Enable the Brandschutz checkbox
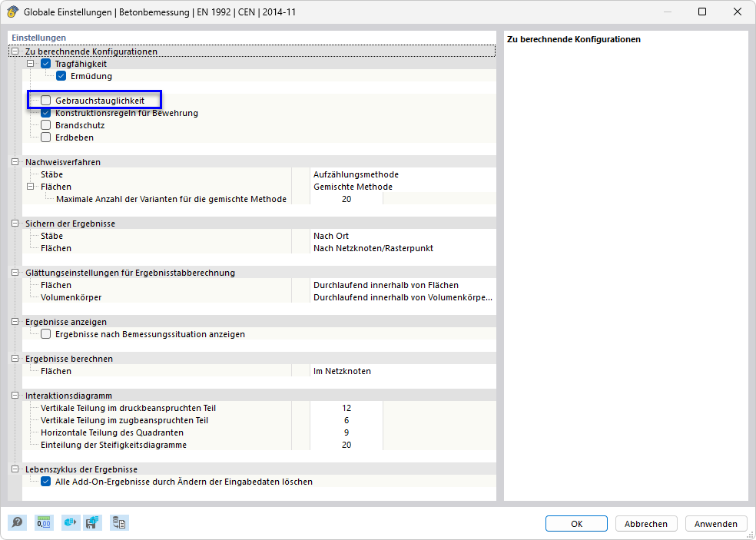 [x=46, y=125]
